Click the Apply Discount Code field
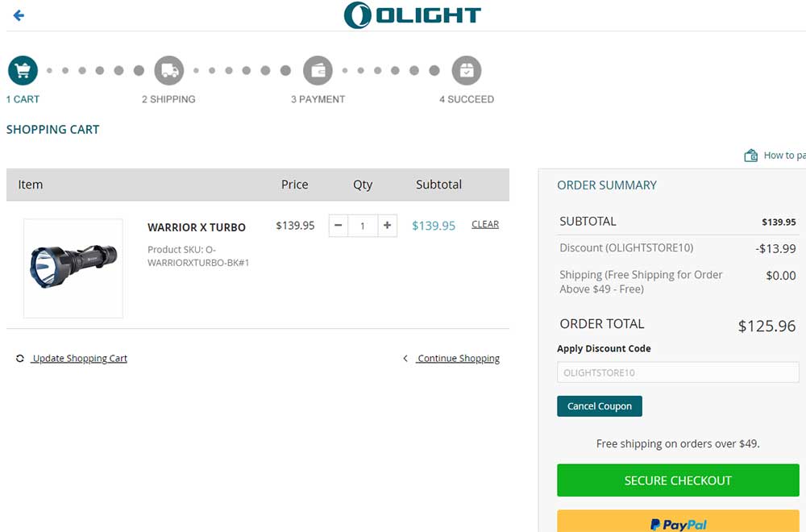The image size is (806, 532). tap(678, 372)
